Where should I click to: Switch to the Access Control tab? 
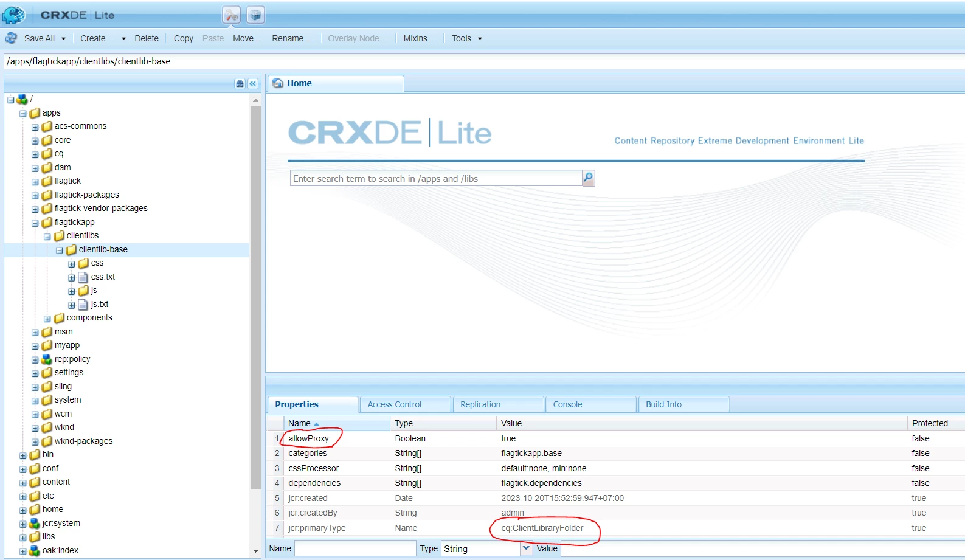click(405, 404)
